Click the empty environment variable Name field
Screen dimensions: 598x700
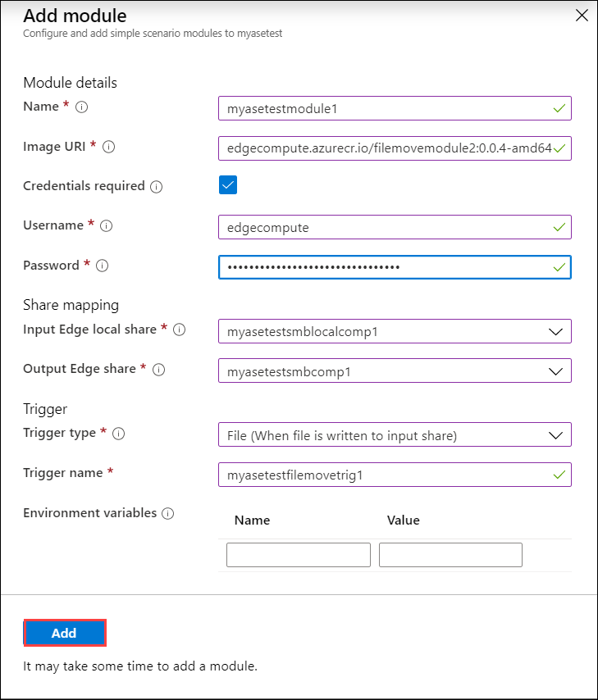click(x=298, y=555)
